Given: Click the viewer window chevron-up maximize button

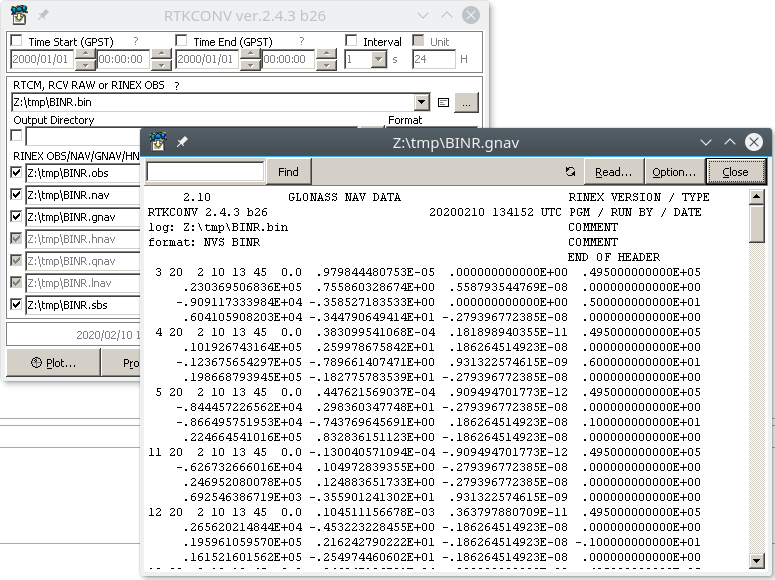Looking at the screenshot, I should (730, 142).
